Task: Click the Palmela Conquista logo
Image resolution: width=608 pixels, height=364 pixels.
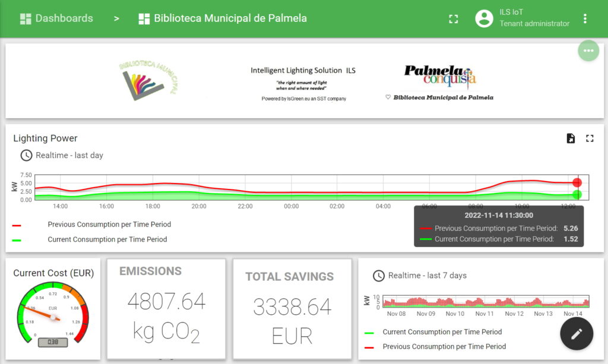Action: tap(440, 77)
